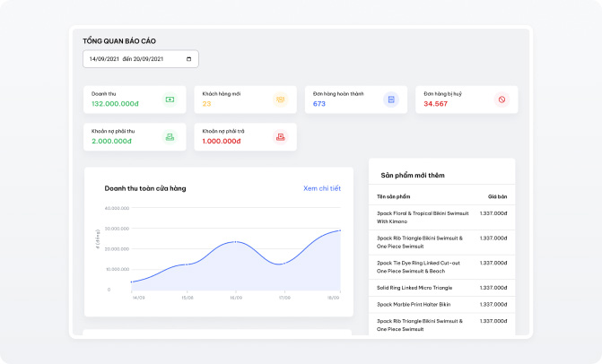Select the 2pack Tie Dye Ring Linked product

tap(419, 266)
